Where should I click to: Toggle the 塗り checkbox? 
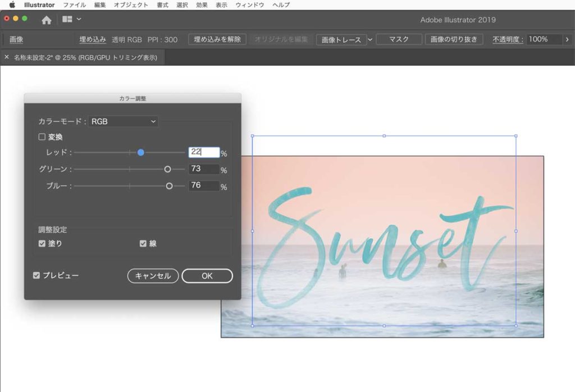point(42,244)
